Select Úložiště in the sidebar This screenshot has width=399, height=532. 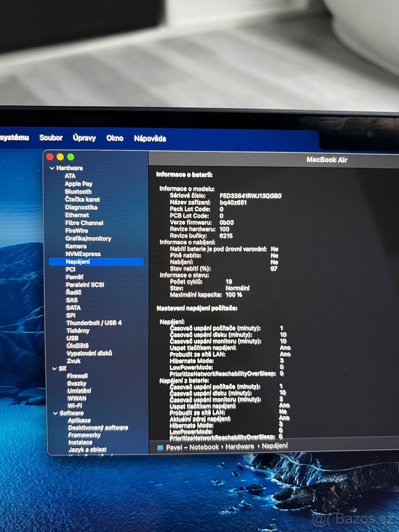(78, 345)
